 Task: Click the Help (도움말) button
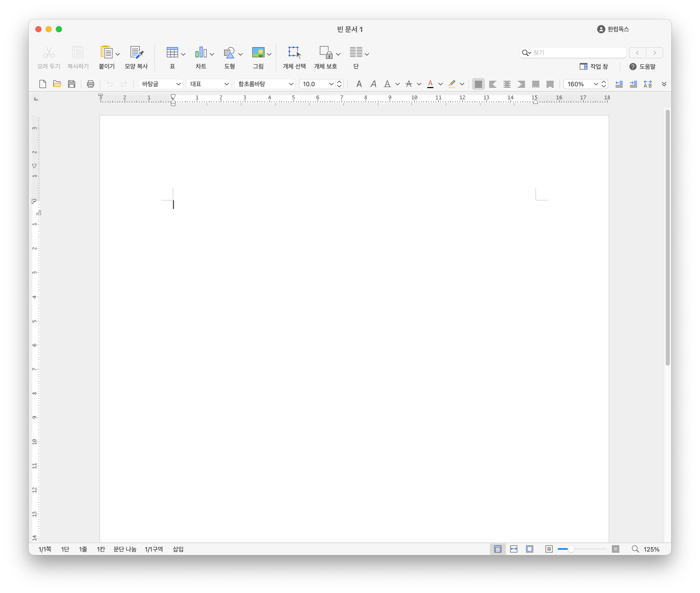[642, 67]
